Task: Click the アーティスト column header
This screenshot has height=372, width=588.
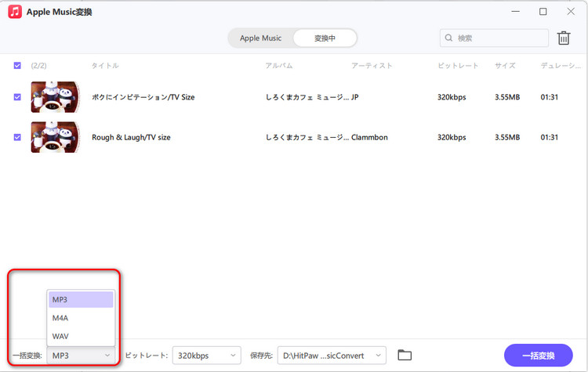Action: coord(372,66)
